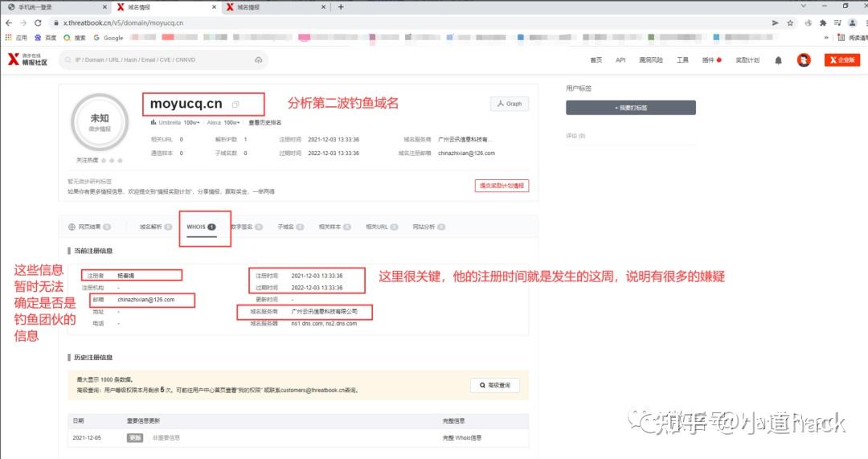This screenshot has width=868, height=459.
Task: Click the 完整 Whois信息 link
Action: [x=461, y=437]
